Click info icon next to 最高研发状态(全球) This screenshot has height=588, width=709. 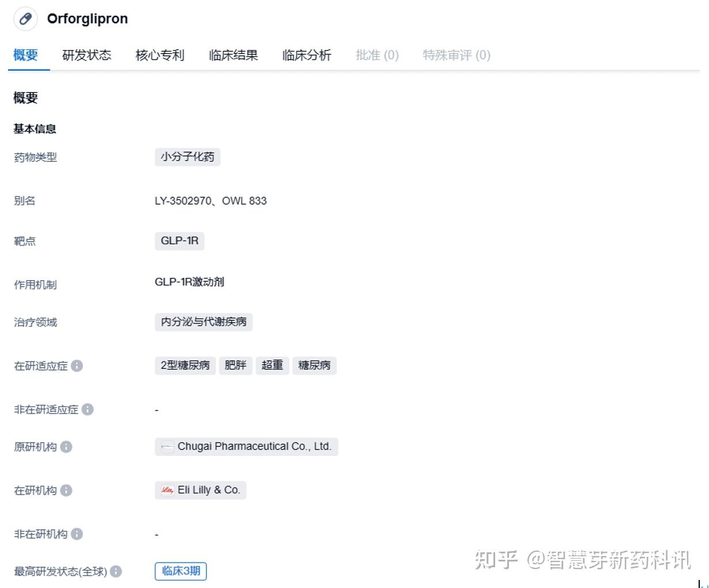pos(116,571)
